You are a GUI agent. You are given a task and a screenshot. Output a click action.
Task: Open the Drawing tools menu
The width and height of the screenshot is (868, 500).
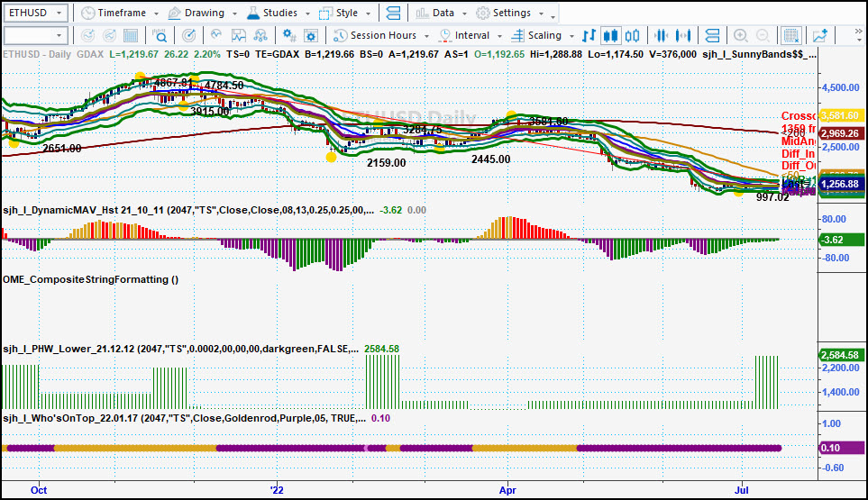197,13
